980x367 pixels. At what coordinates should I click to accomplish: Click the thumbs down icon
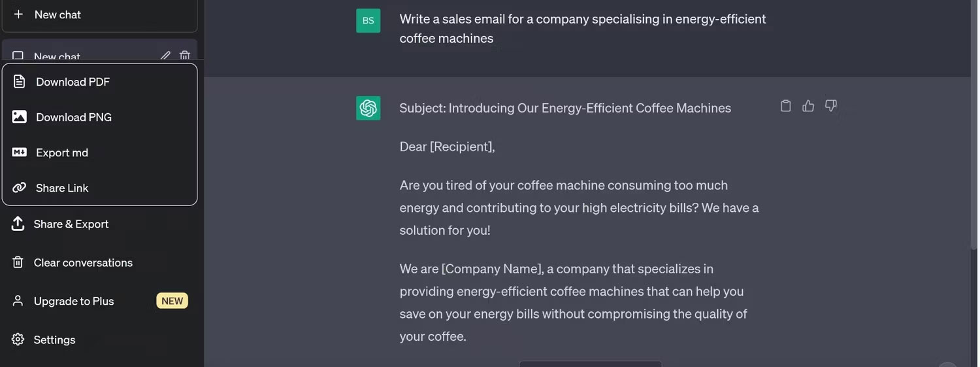click(831, 106)
